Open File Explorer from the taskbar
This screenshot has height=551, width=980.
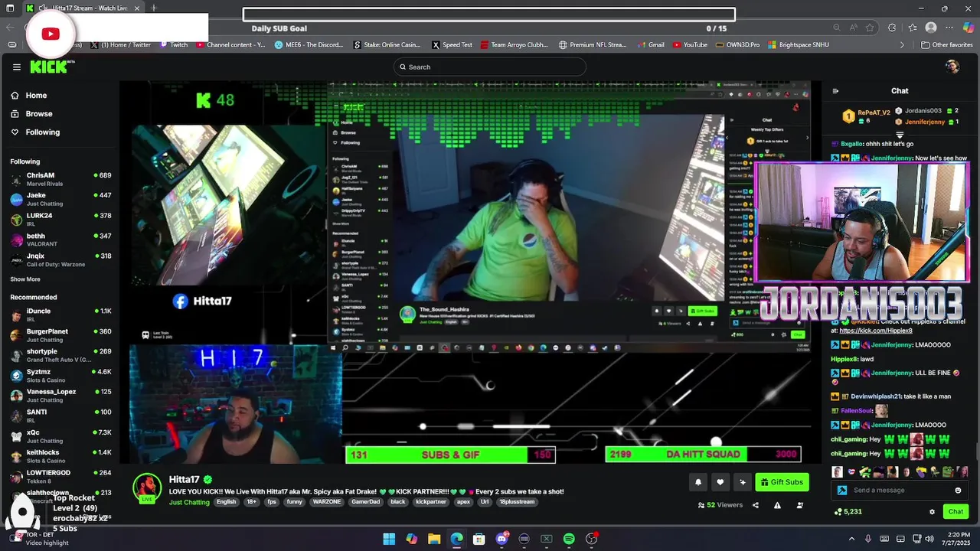(x=434, y=539)
